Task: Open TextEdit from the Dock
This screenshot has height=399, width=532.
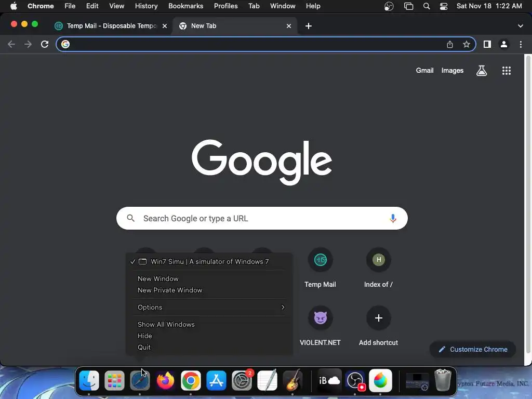Action: click(x=267, y=380)
